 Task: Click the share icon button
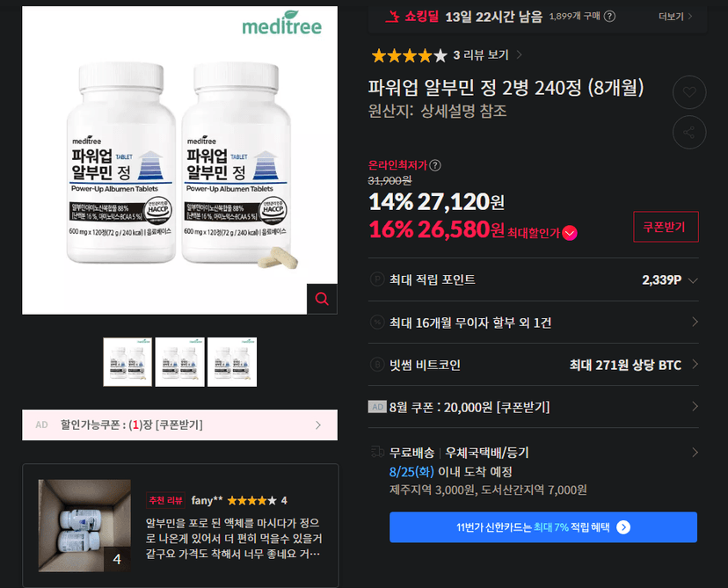(689, 132)
